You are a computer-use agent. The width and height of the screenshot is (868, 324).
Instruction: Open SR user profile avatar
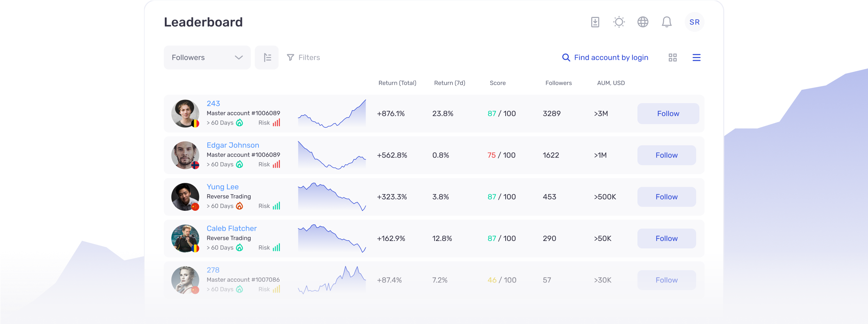[694, 22]
